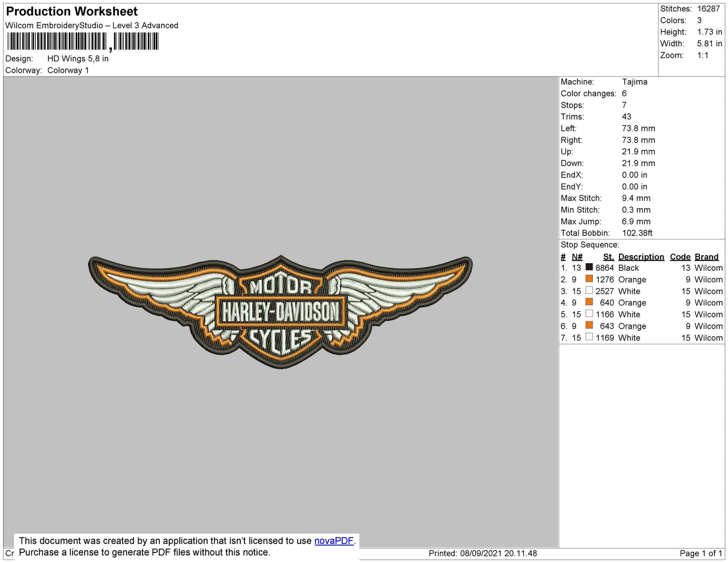This screenshot has width=728, height=563.
Task: Click the 'Brand' column header
Action: pyautogui.click(x=707, y=257)
